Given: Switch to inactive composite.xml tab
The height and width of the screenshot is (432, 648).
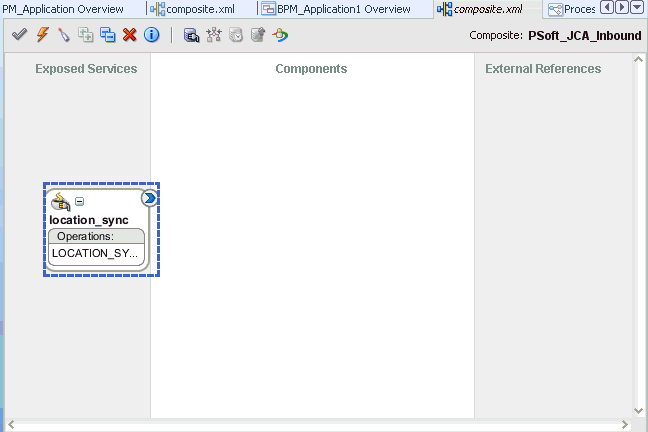Looking at the screenshot, I should (x=193, y=9).
